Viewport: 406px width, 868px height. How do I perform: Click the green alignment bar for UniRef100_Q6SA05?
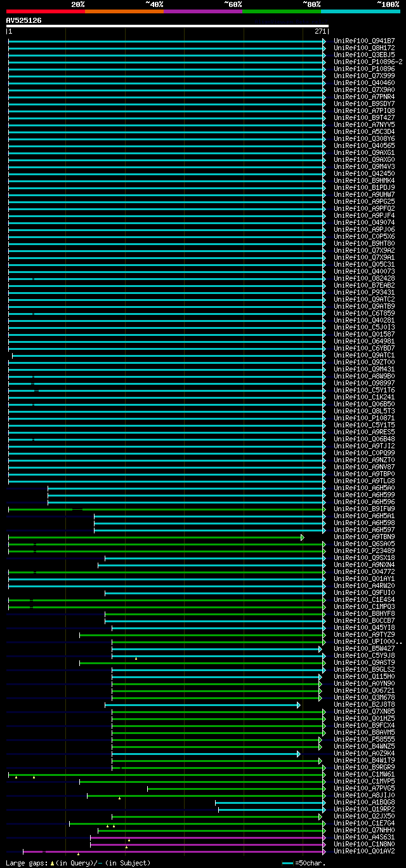(167, 544)
